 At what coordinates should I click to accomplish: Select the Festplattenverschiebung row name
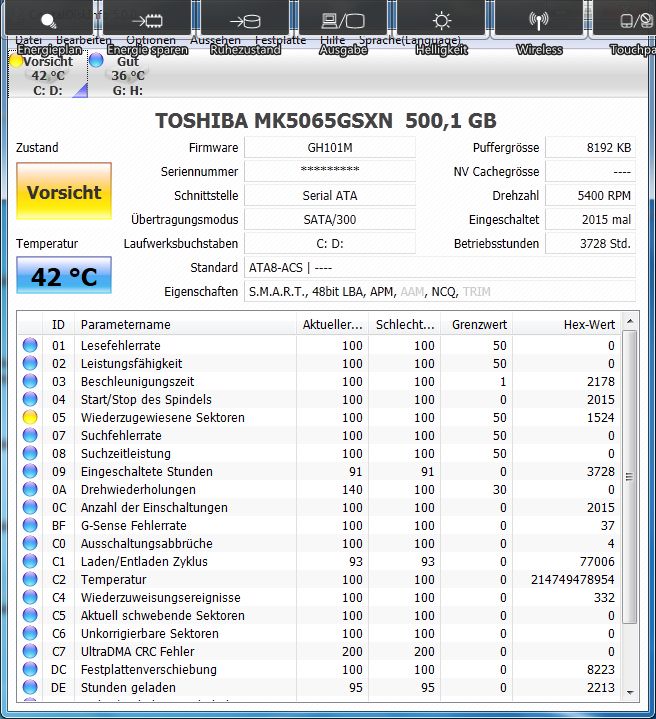(149, 669)
